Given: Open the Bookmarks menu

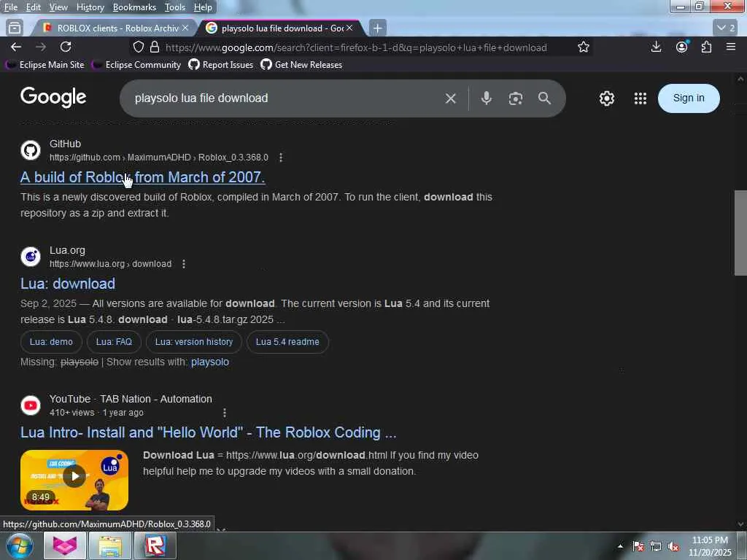Looking at the screenshot, I should point(134,7).
